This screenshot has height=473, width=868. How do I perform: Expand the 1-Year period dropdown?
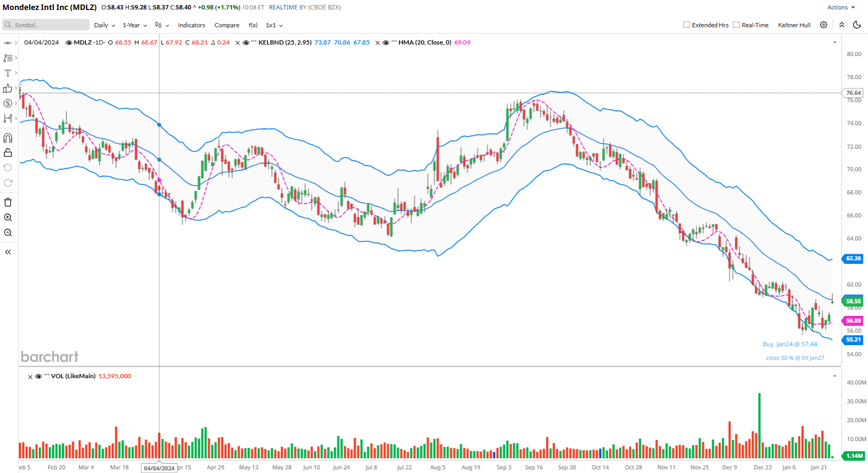tap(135, 25)
